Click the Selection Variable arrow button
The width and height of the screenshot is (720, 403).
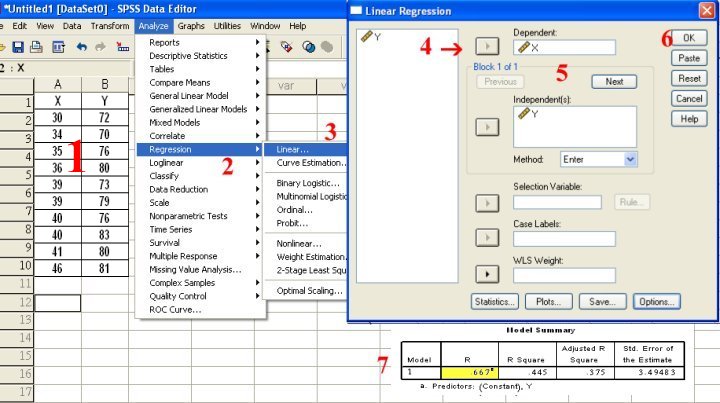click(487, 203)
